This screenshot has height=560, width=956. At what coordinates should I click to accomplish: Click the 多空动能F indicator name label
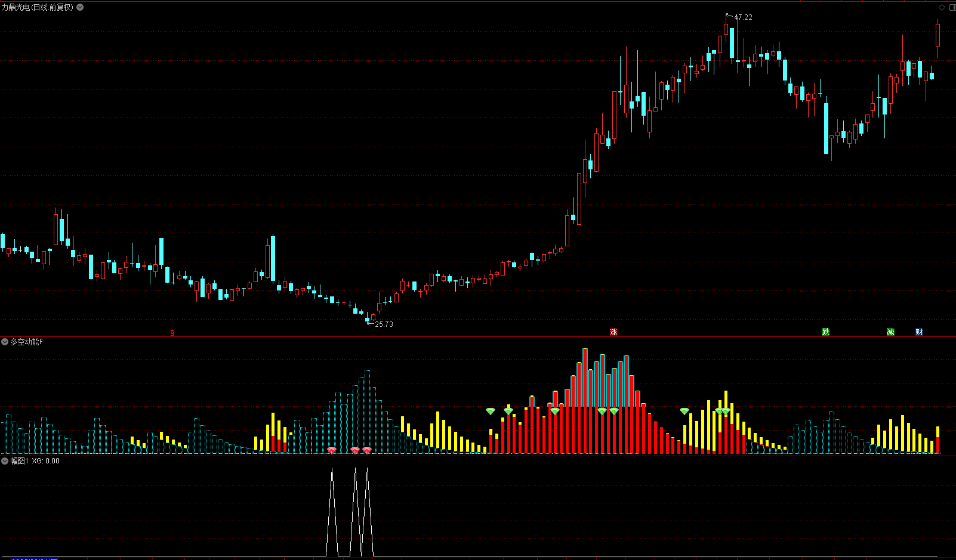click(x=26, y=342)
